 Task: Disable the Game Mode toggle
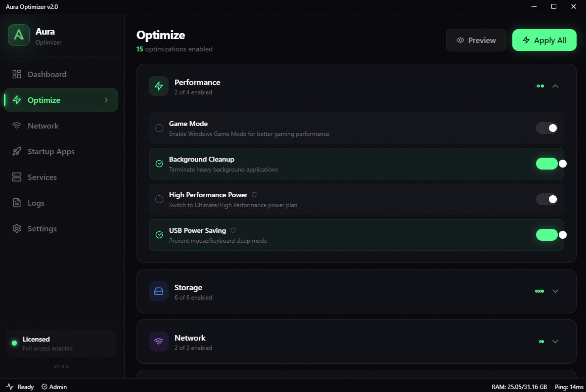click(546, 128)
